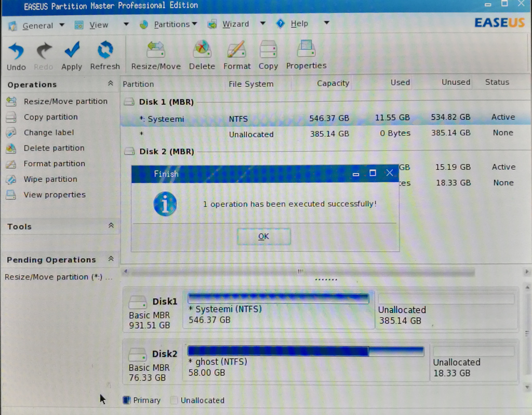Click Resize/Move partition sidebar icon
Screen dimensions: 532x415
(x=11, y=101)
